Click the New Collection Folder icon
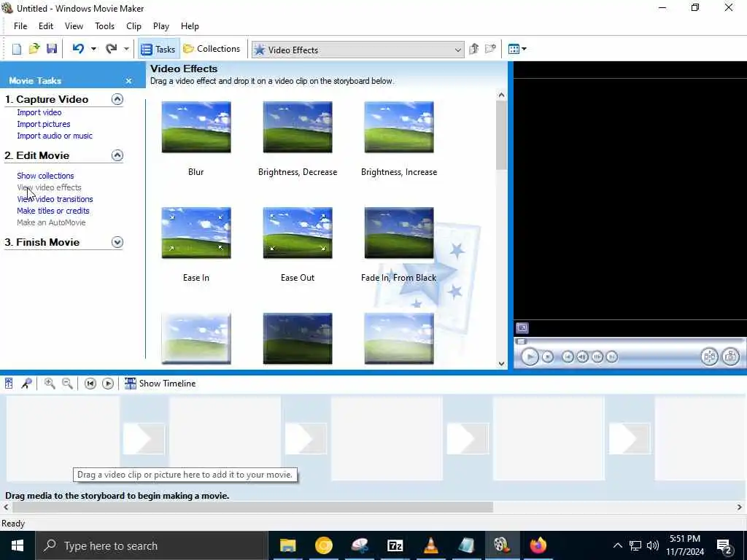The height and width of the screenshot is (560, 747). [490, 49]
